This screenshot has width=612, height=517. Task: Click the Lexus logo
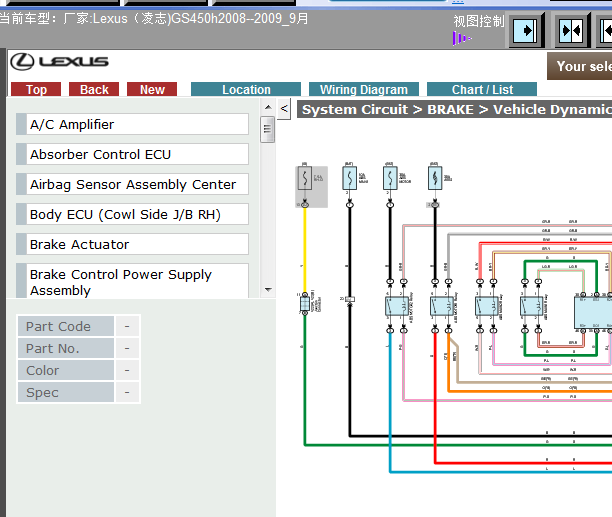(59, 62)
